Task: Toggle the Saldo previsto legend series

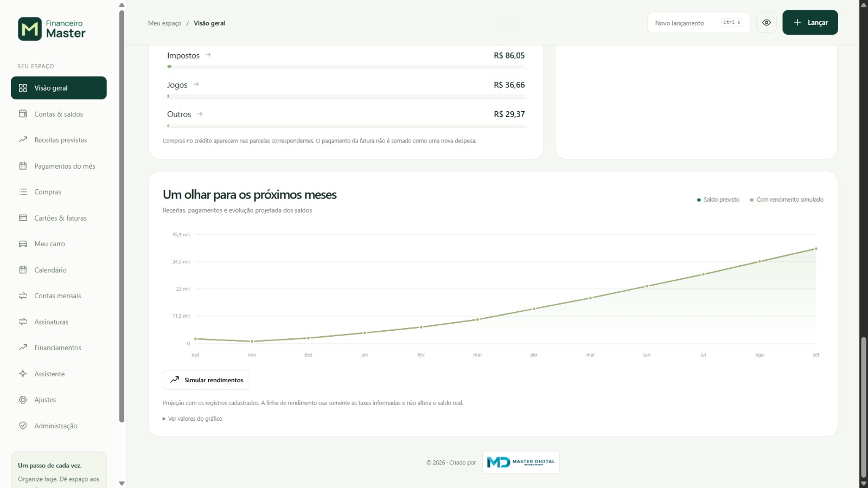Action: click(x=718, y=200)
